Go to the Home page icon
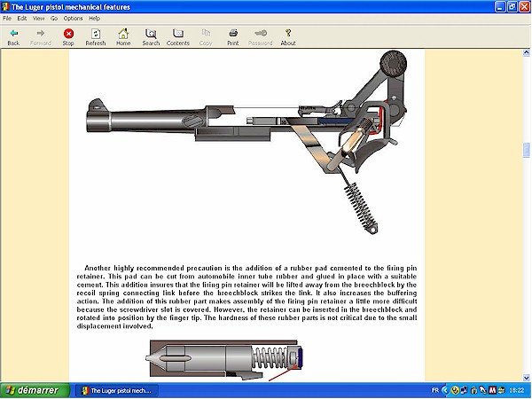Image resolution: width=532 pixels, height=399 pixels. click(123, 37)
